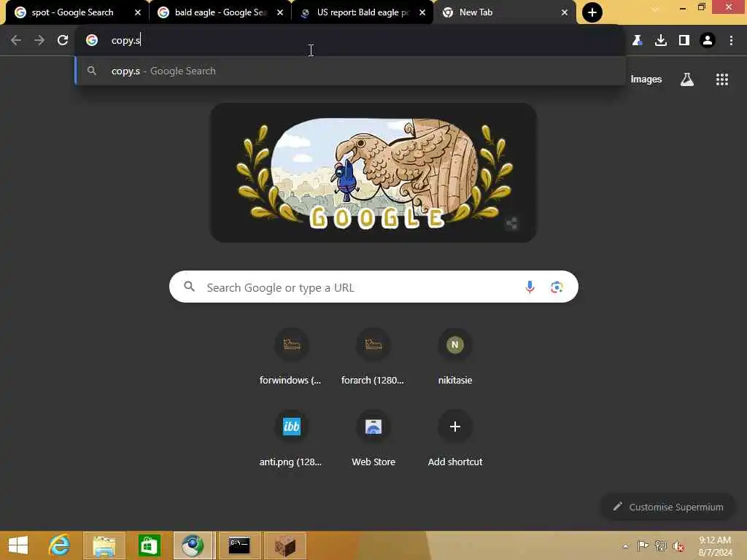Viewport: 747px width, 560px height.
Task: Open a new tab with plus button
Action: tap(592, 12)
